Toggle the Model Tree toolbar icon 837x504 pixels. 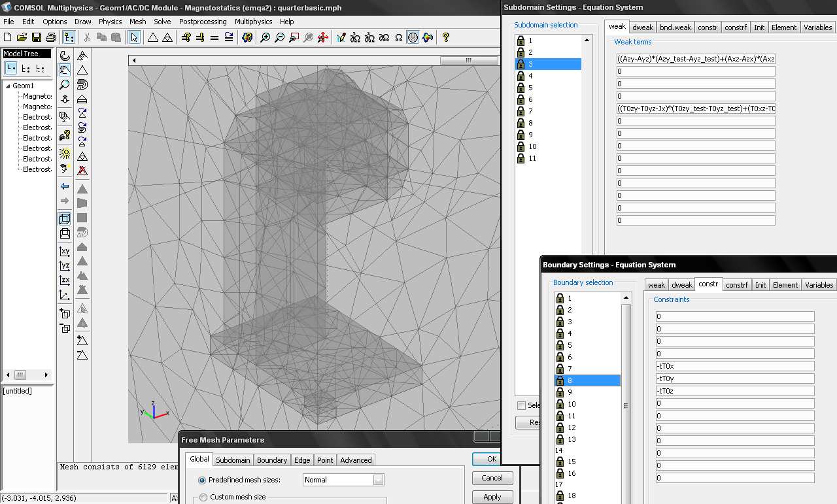click(69, 38)
